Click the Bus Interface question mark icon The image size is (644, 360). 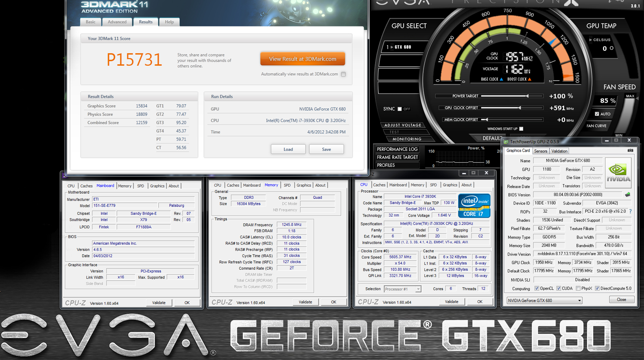click(631, 212)
